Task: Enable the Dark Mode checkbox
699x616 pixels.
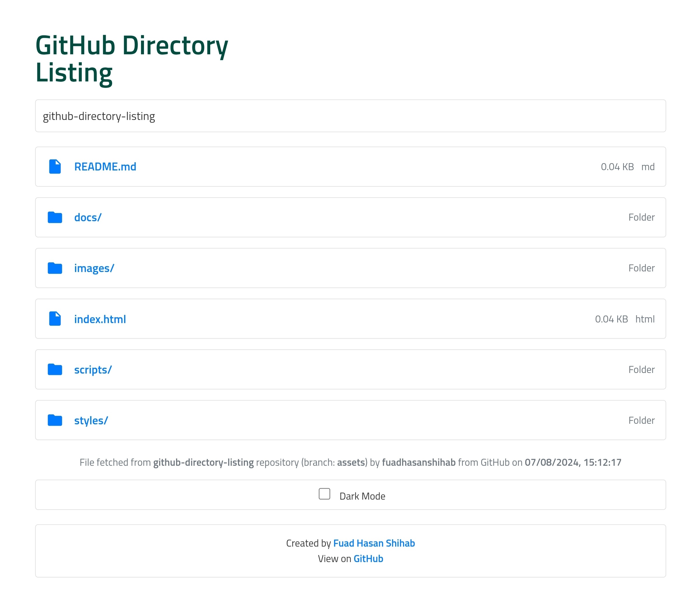Action: (x=324, y=494)
